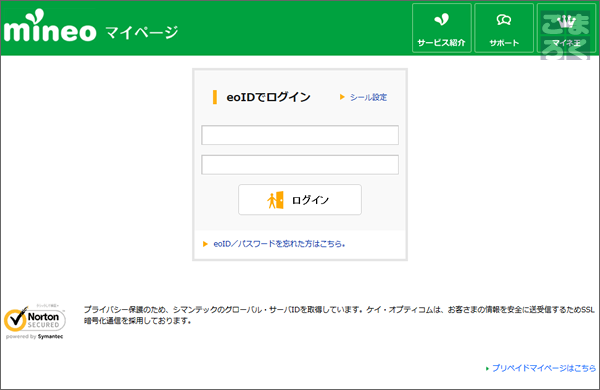Click the Norton Secured seal badge

pyautogui.click(x=34, y=321)
